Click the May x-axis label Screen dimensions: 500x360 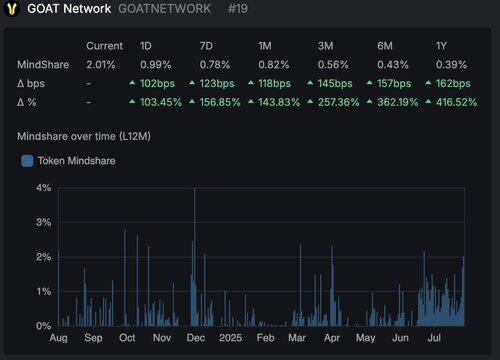click(x=366, y=338)
